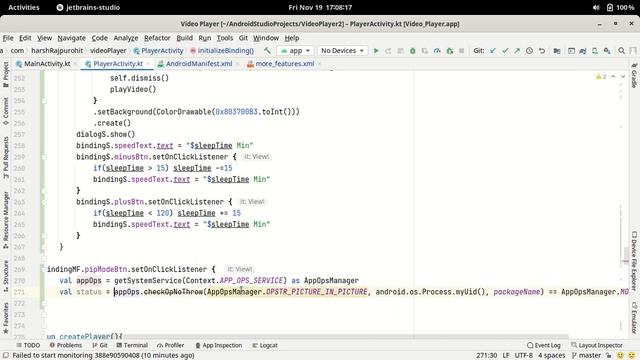
Task: Open the Tools menu
Action: coord(224,38)
